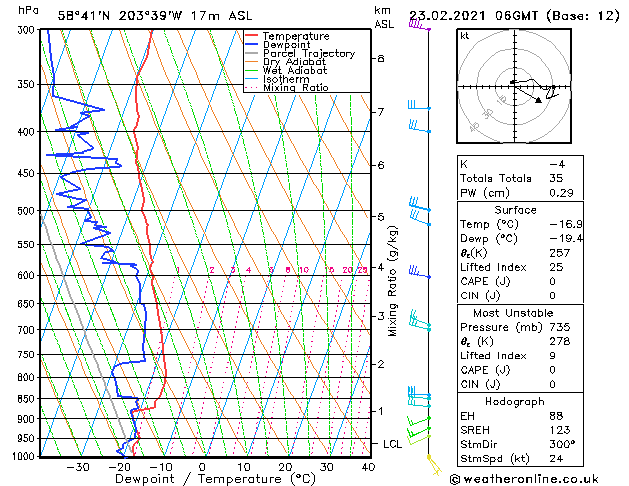Click the 0 temperature axis label
The height and width of the screenshot is (486, 629).
pos(202,467)
